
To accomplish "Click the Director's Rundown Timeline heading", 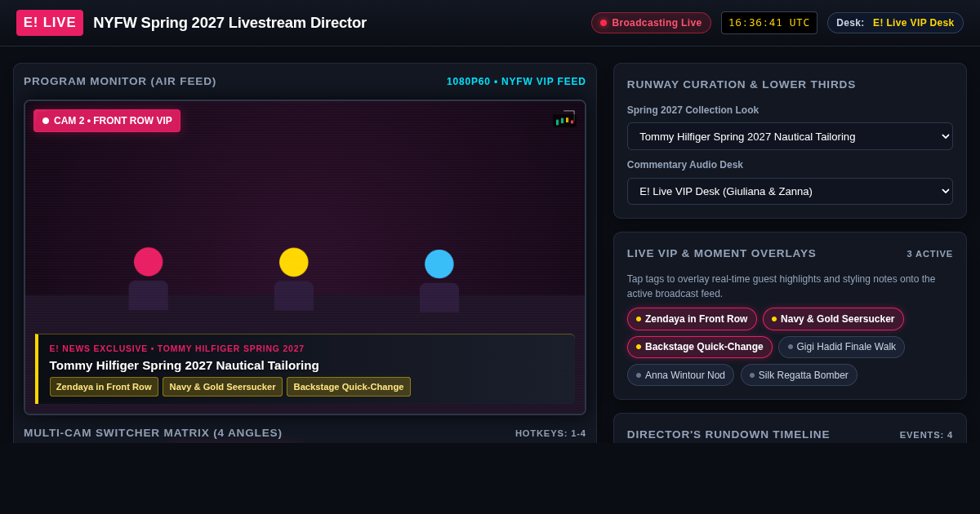I will click(728, 435).
